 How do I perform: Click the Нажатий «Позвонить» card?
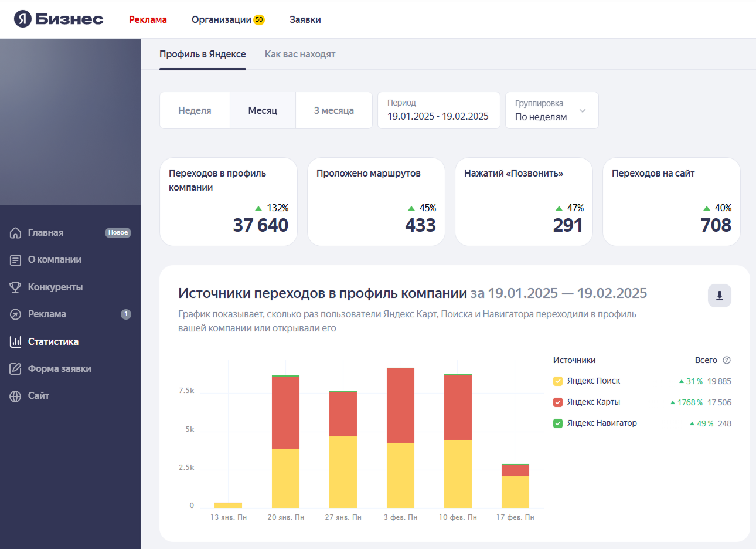click(x=524, y=202)
